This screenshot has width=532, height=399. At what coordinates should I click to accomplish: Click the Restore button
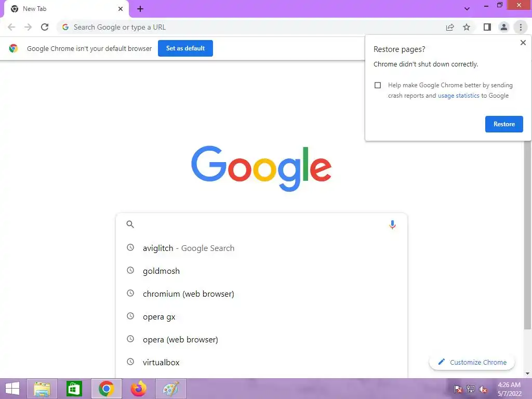504,124
